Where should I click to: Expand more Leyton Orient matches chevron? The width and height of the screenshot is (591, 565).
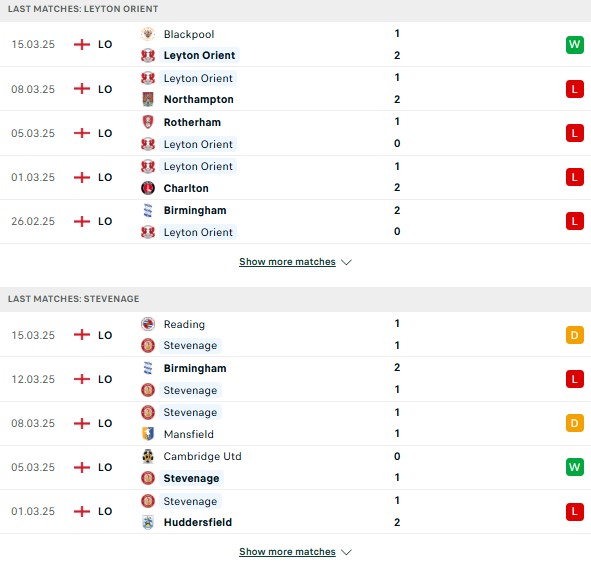click(x=346, y=262)
